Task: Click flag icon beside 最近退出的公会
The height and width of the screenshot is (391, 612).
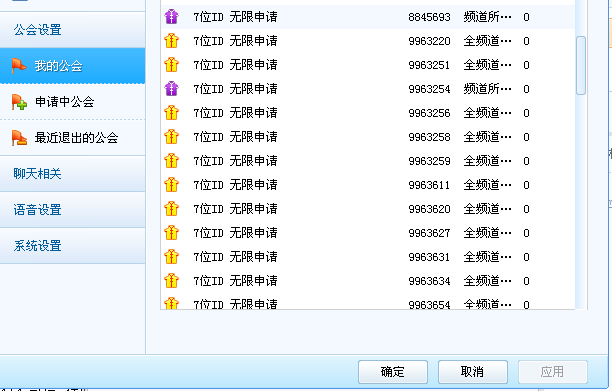Action: pyautogui.click(x=19, y=138)
